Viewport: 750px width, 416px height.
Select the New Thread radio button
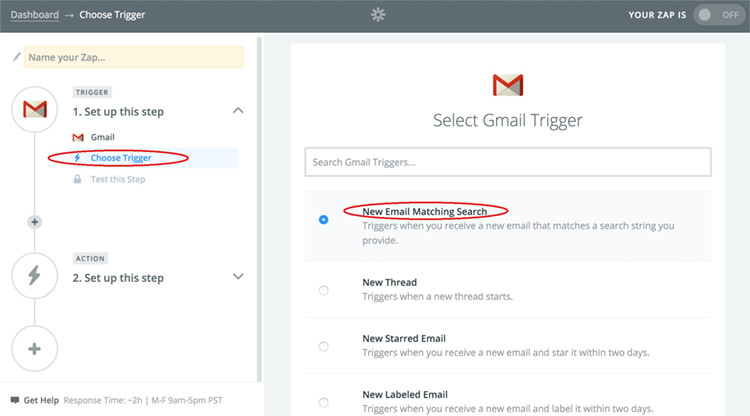click(x=323, y=290)
